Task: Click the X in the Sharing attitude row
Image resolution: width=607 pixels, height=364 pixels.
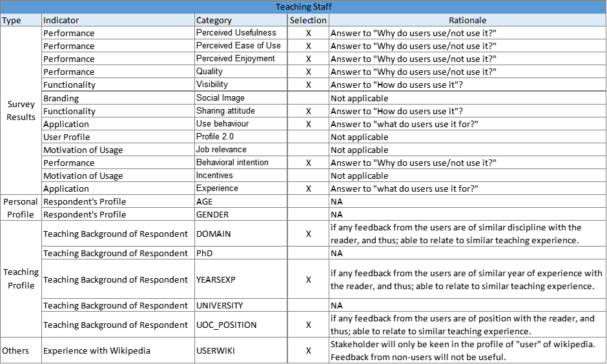Action: click(x=308, y=112)
